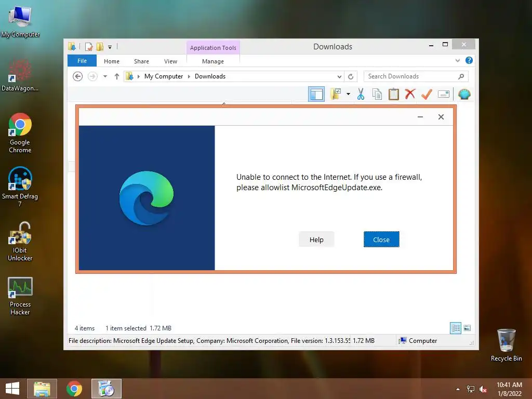This screenshot has width=532, height=399.
Task: Click the quick access New Folder icon
Action: click(100, 46)
